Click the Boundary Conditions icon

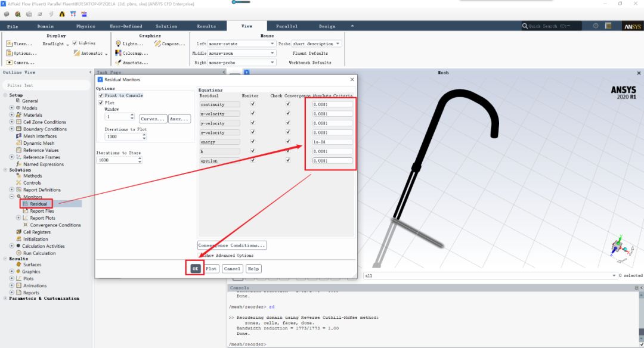[18, 129]
